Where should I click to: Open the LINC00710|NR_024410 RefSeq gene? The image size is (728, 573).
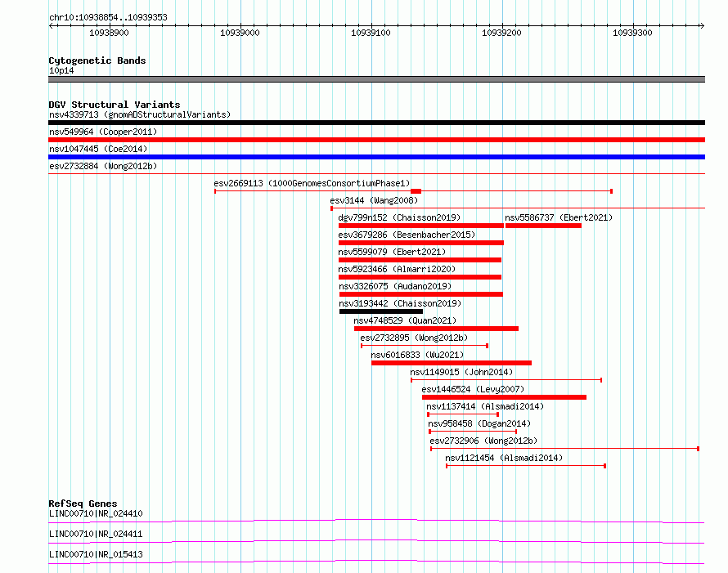coord(96,513)
